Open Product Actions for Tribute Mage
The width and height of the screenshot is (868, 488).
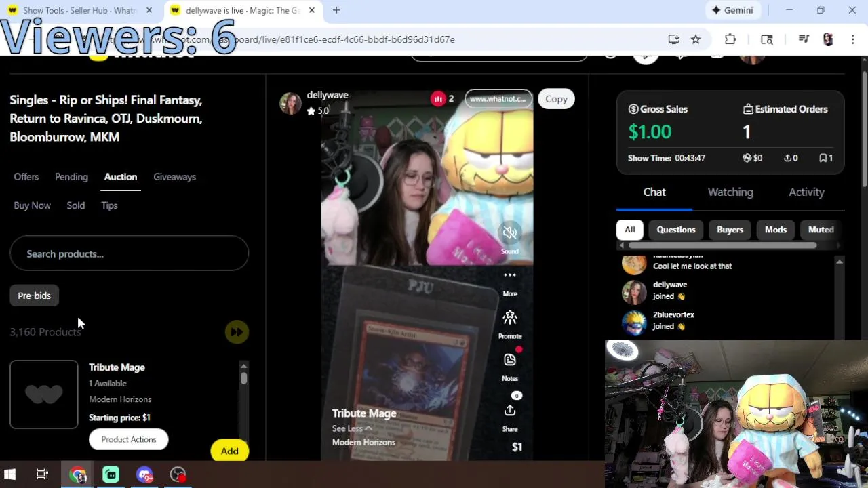pyautogui.click(x=129, y=439)
